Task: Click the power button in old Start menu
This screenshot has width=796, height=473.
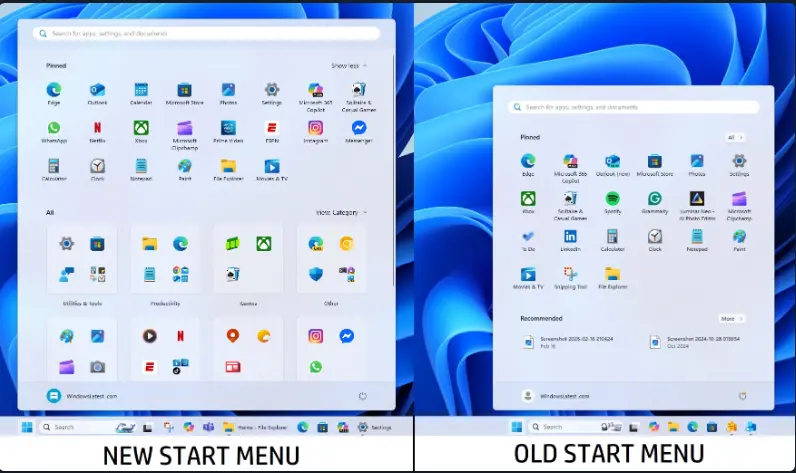Action: [x=742, y=396]
